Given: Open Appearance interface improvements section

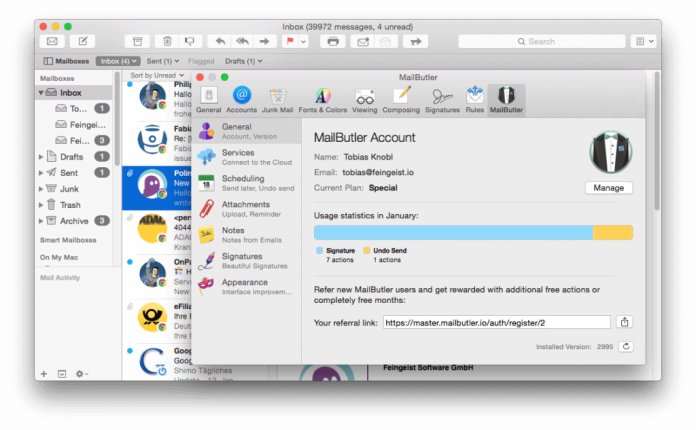Looking at the screenshot, I should [x=247, y=287].
